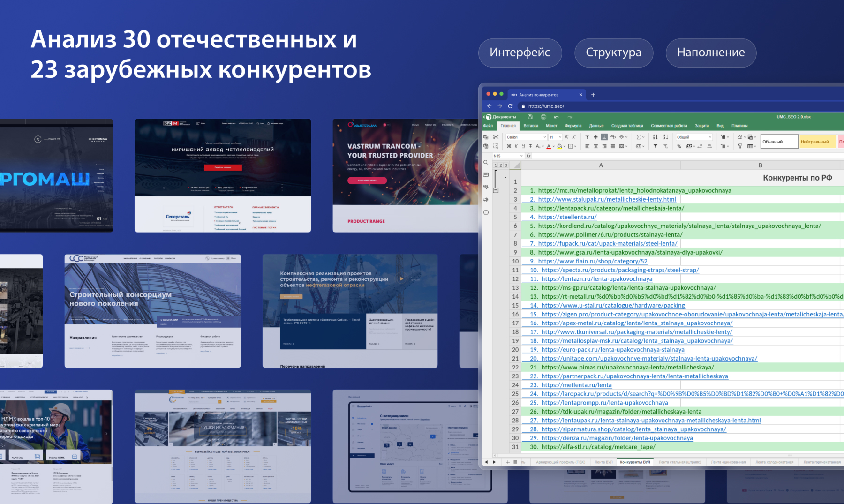Open the Calibri font name dropdown
This screenshot has width=844, height=504.
pos(545,137)
